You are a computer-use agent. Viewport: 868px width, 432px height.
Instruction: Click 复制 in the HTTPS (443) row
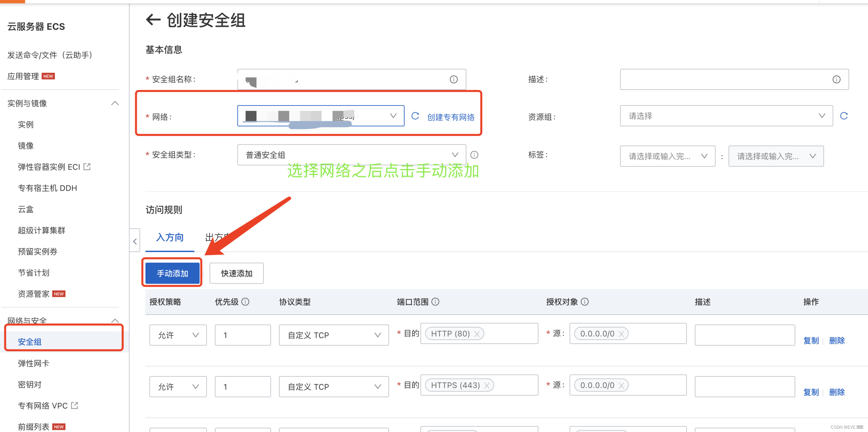[x=811, y=392]
